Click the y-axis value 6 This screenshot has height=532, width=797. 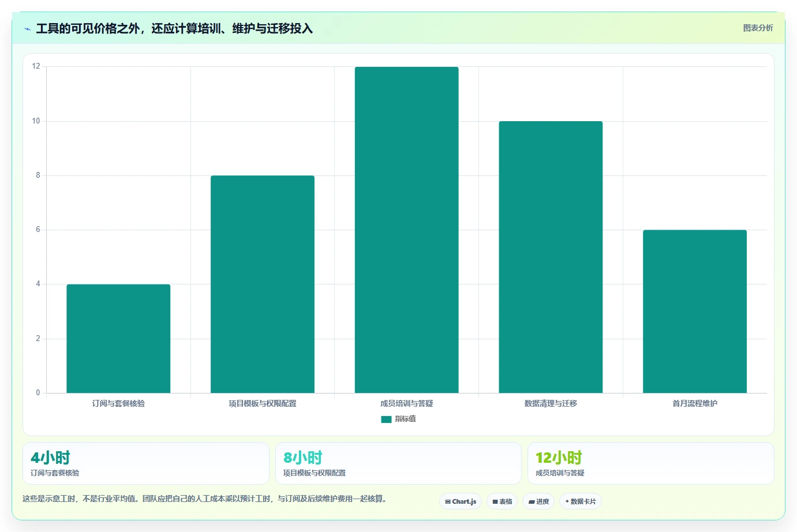tap(38, 230)
